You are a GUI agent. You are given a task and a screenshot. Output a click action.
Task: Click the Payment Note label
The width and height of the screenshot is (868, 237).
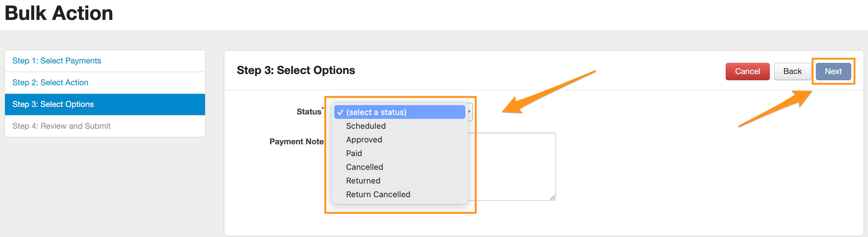(x=296, y=142)
